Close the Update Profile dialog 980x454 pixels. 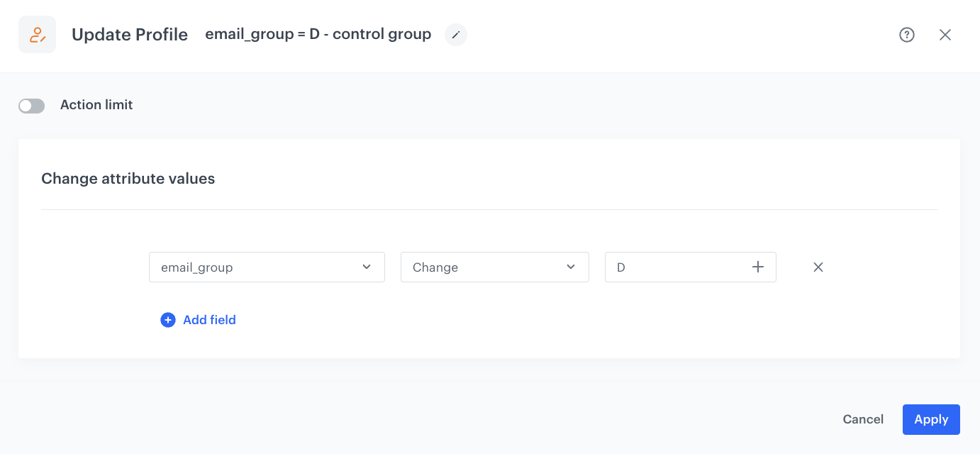coord(945,34)
